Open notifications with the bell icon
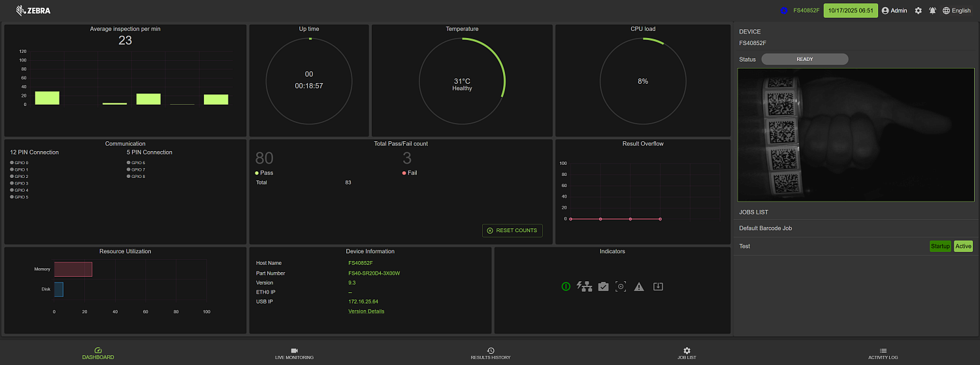The width and height of the screenshot is (980, 365). click(x=932, y=10)
